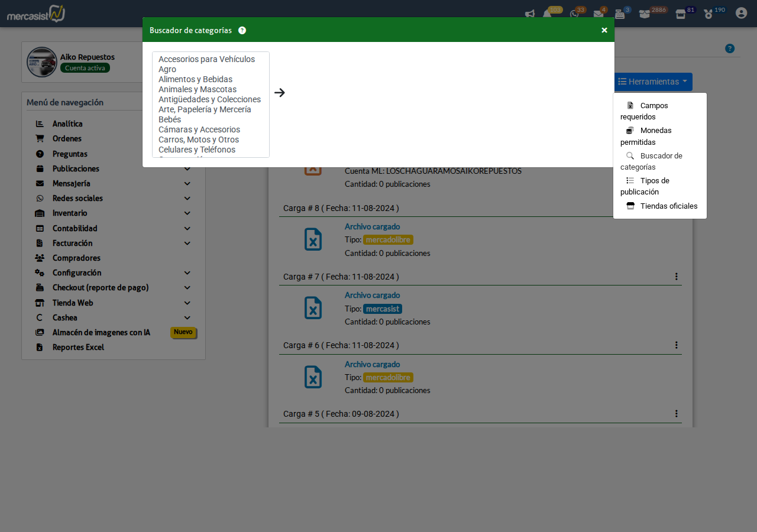
Task: Select Alimentos y Bebidas in category list
Action: 195,79
